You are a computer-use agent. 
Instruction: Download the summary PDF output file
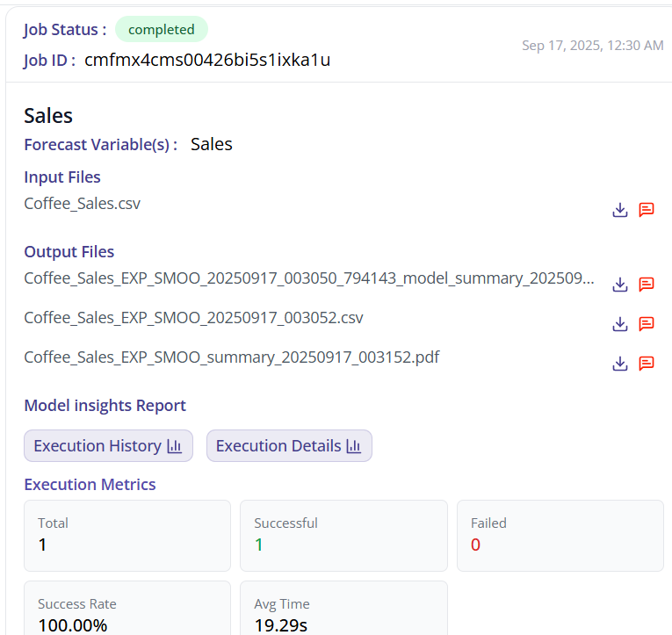pyautogui.click(x=620, y=364)
